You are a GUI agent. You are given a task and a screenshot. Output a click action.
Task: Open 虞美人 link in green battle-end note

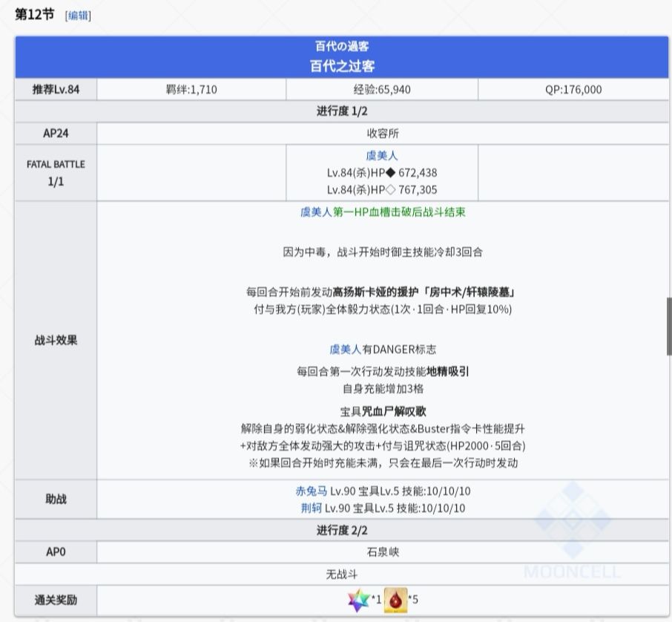click(x=316, y=212)
